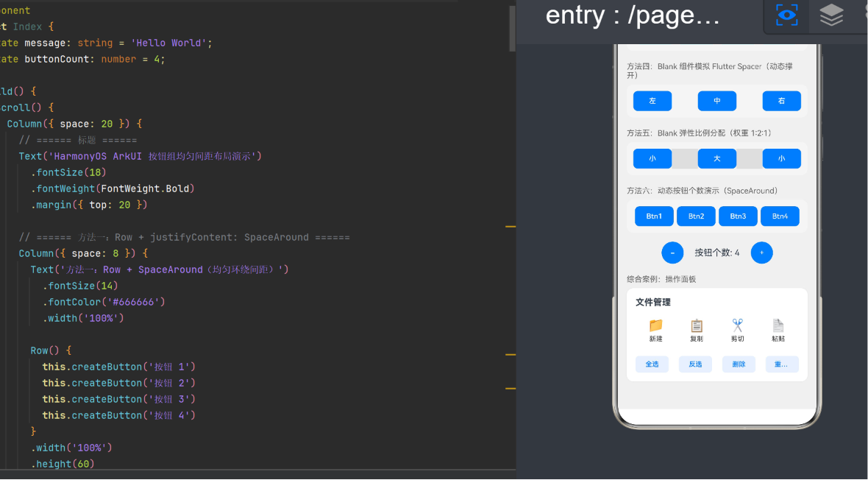Tap the 粘贴 document icon
Viewport: 868px width, 480px height.
[778, 325]
